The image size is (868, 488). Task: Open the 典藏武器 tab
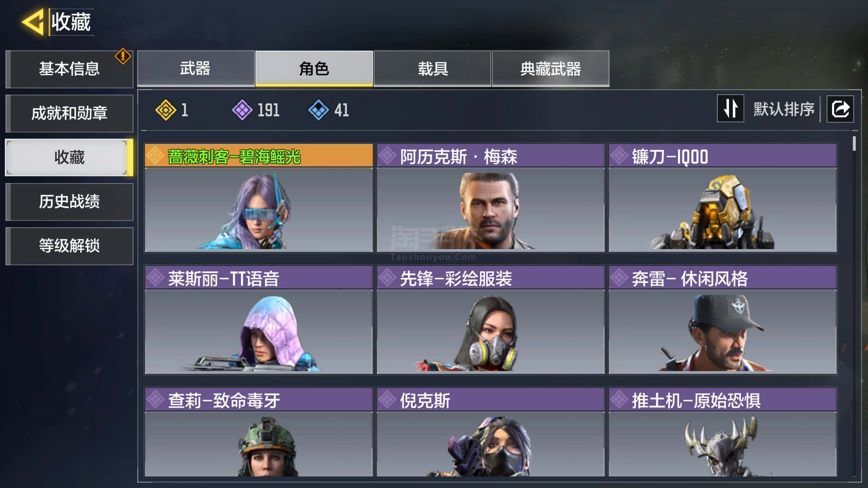click(x=551, y=69)
